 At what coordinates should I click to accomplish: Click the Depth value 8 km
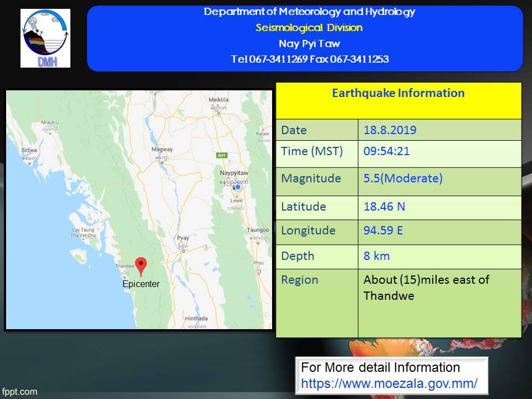pos(377,255)
